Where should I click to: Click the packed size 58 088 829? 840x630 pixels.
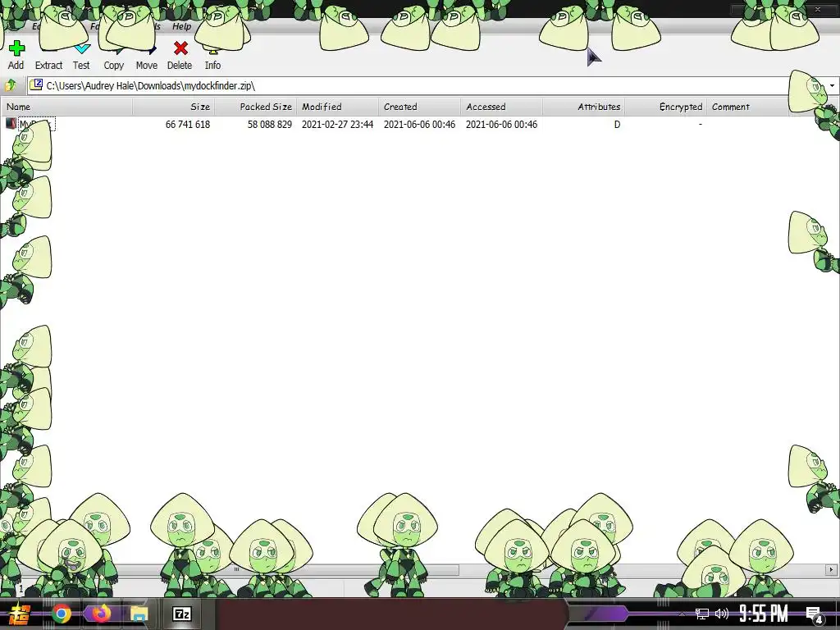point(269,125)
